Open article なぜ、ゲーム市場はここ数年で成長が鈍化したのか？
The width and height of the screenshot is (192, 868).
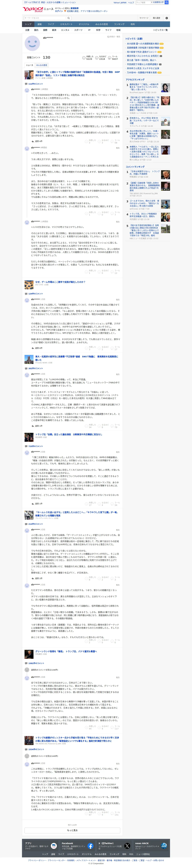(60, 282)
